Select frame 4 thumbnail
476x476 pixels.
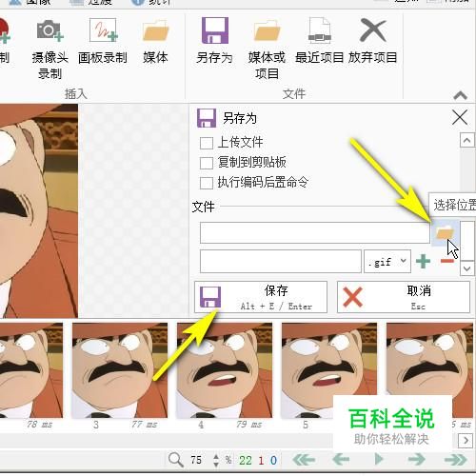[225, 370]
